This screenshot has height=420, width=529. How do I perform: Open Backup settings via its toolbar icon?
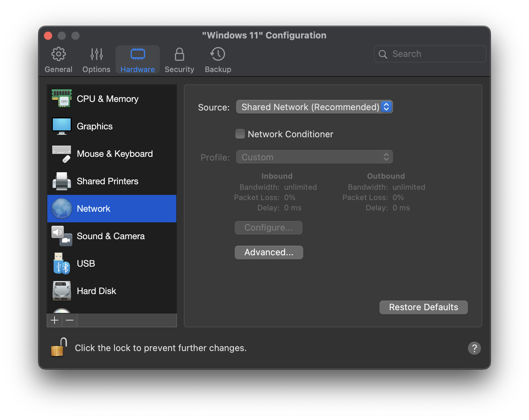[x=218, y=59]
